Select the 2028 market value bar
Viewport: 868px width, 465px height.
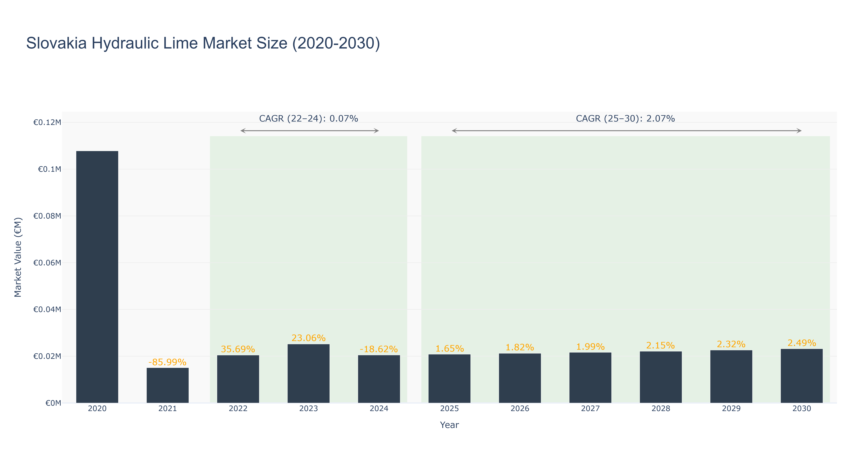[x=660, y=377]
